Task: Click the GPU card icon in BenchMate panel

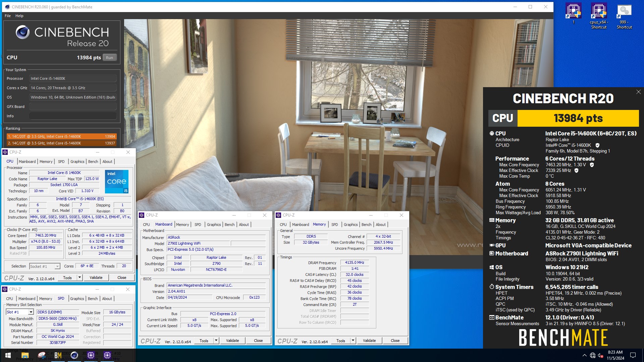Action: [492, 245]
